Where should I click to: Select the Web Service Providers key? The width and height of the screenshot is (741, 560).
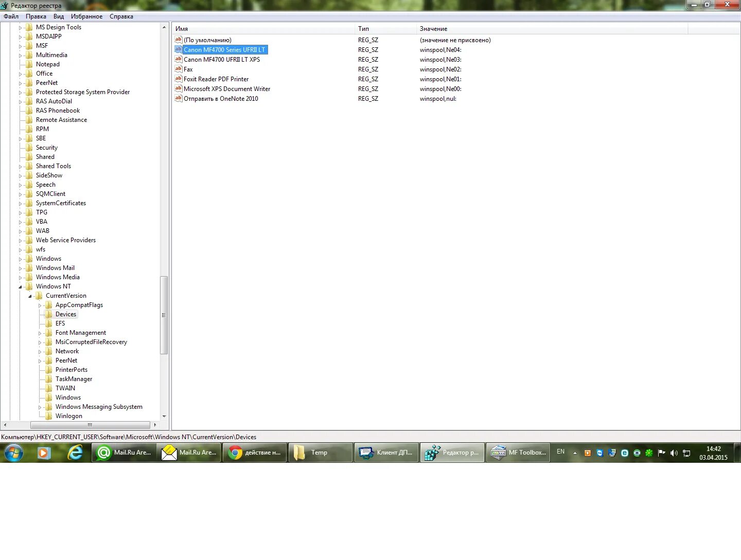pos(66,240)
